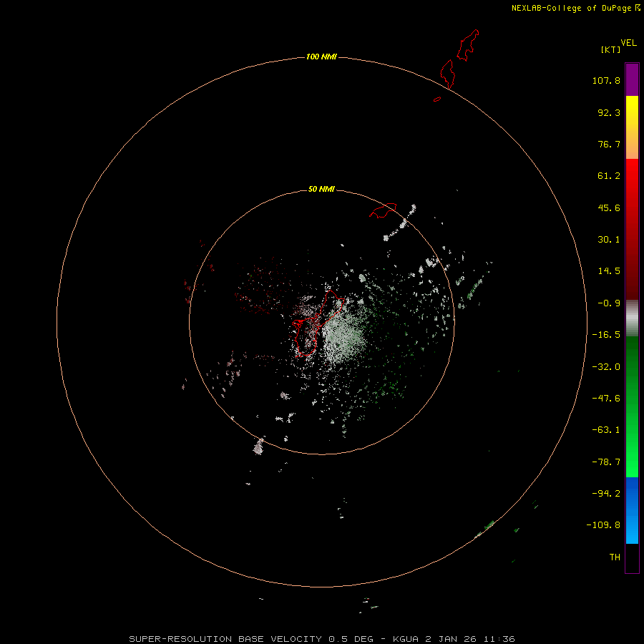Click the 76.7 velocity scale value

[609, 144]
